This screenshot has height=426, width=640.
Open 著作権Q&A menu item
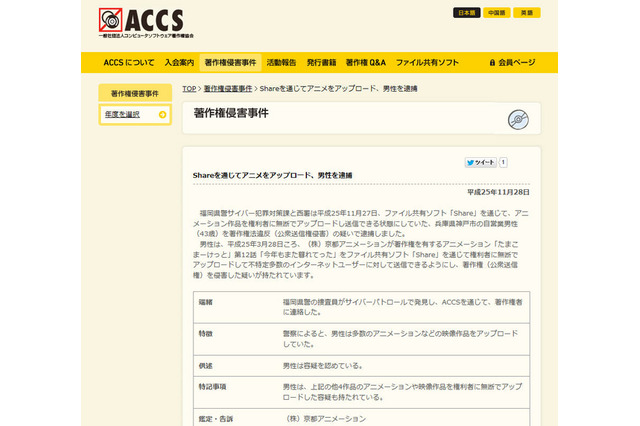[366, 62]
